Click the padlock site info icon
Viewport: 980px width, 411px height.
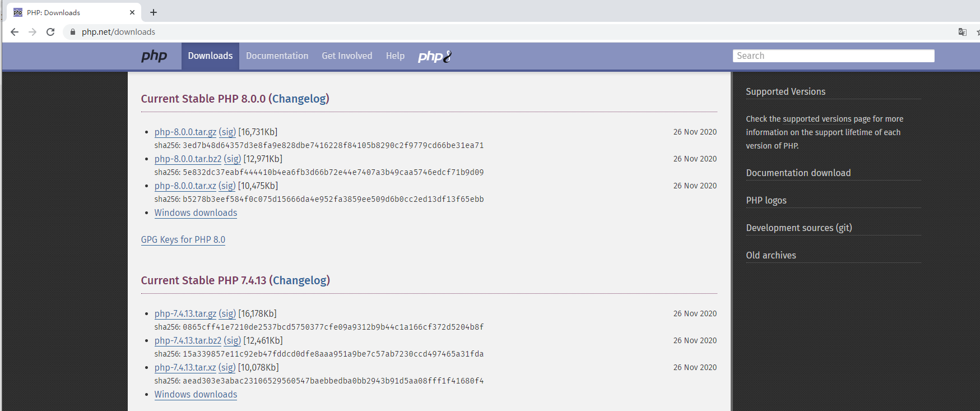tap(72, 32)
